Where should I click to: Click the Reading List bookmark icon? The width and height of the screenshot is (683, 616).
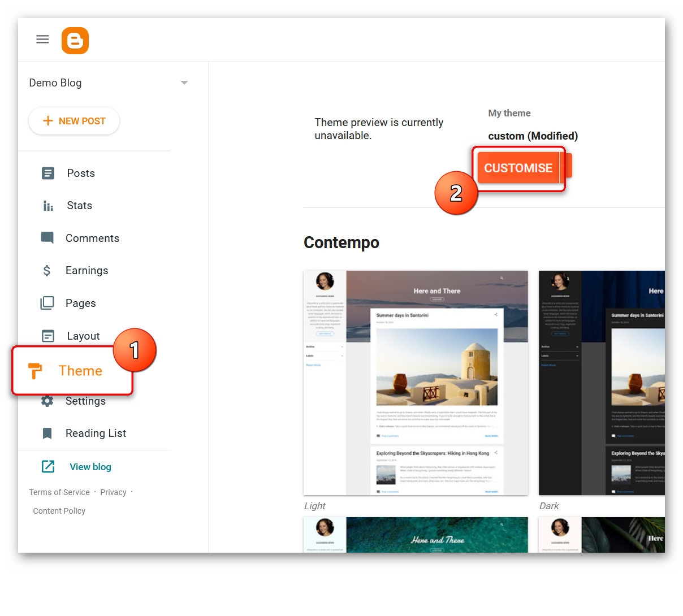[47, 433]
